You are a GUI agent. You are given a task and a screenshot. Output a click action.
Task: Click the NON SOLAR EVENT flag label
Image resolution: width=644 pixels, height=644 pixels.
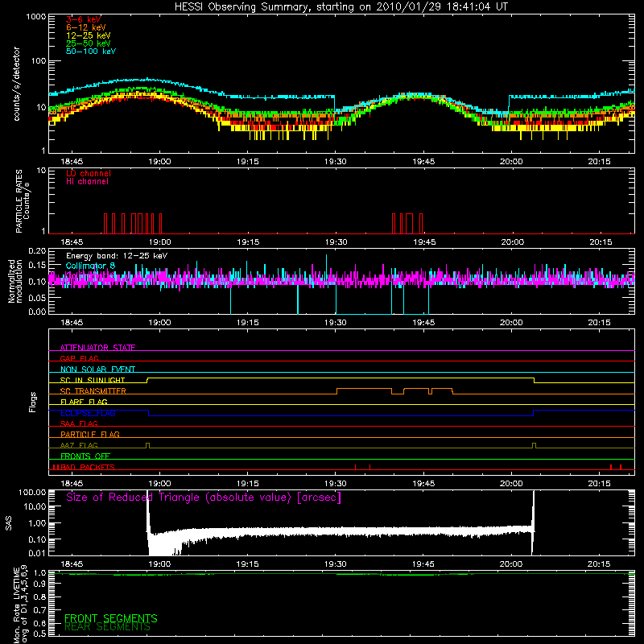[x=97, y=369]
